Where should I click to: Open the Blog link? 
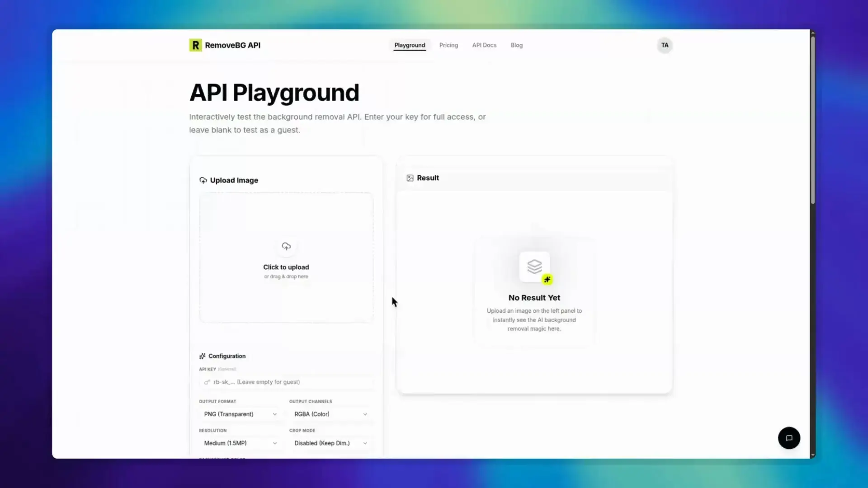517,45
